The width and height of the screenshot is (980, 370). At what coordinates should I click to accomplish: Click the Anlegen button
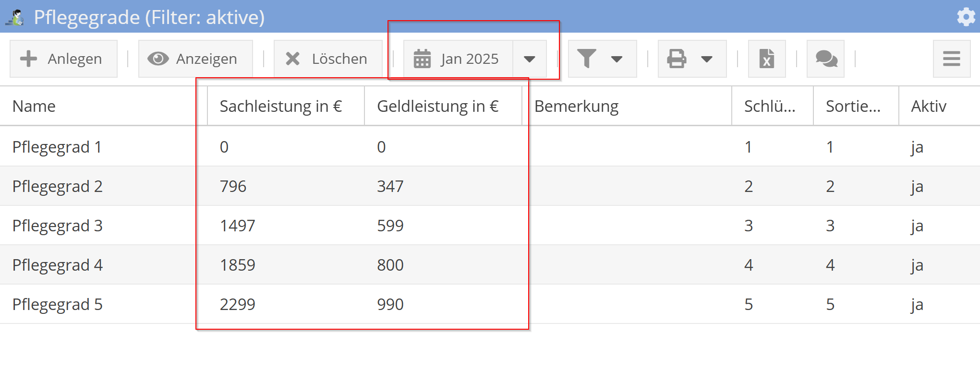63,59
